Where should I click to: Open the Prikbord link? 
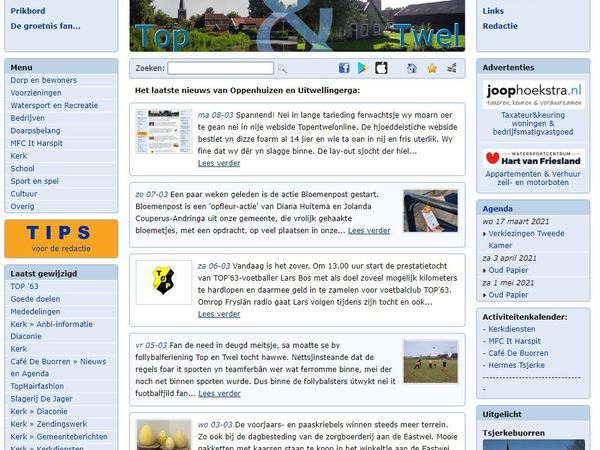point(28,11)
